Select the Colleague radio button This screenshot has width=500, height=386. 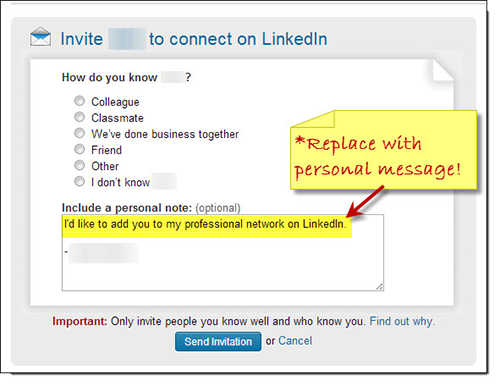pyautogui.click(x=79, y=101)
